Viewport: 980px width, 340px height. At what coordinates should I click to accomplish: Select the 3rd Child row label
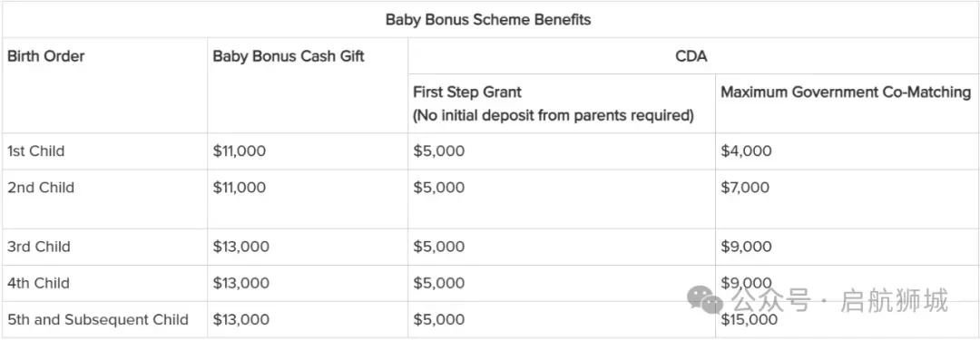click(x=39, y=247)
